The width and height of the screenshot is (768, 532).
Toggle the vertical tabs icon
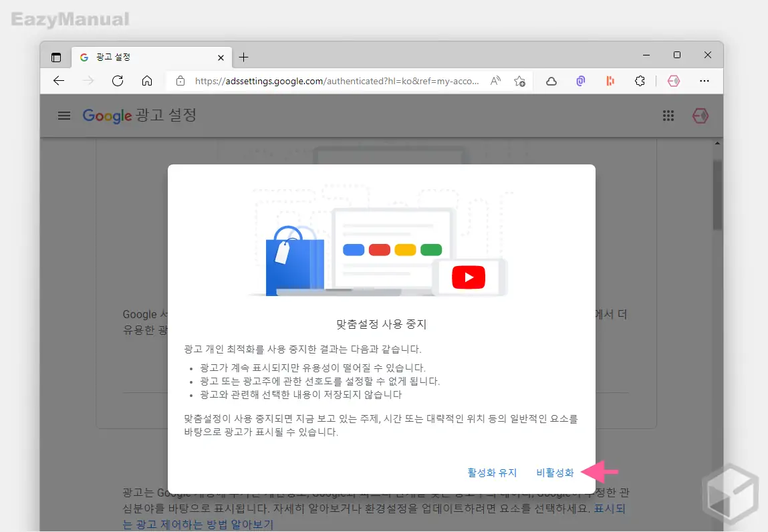pyautogui.click(x=56, y=57)
